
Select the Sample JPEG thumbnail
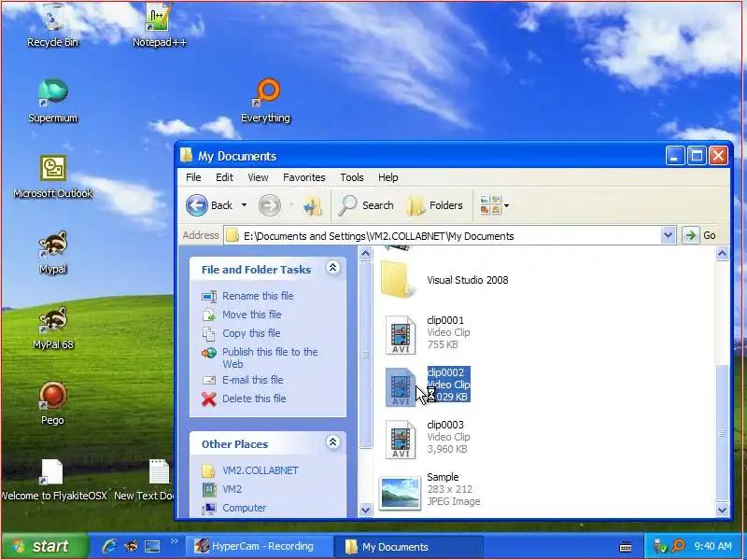pyautogui.click(x=401, y=494)
